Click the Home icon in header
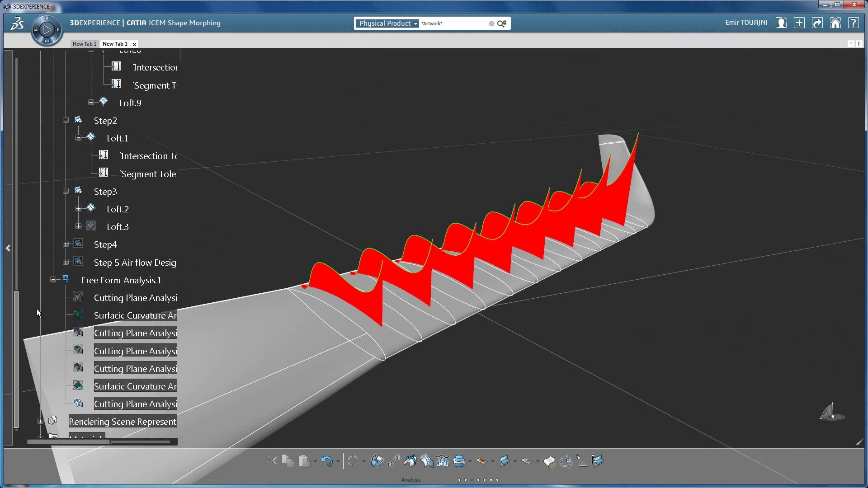Screen dimensions: 868x488 tap(835, 23)
